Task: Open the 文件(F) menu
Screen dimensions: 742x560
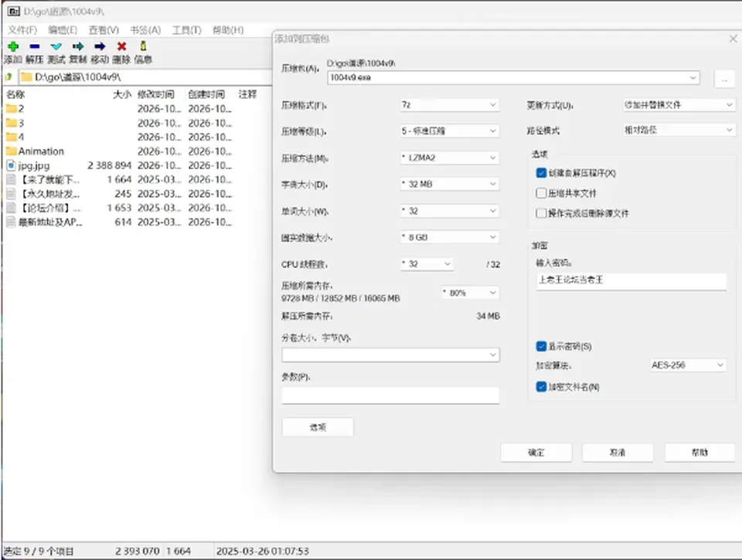Action: 22,30
